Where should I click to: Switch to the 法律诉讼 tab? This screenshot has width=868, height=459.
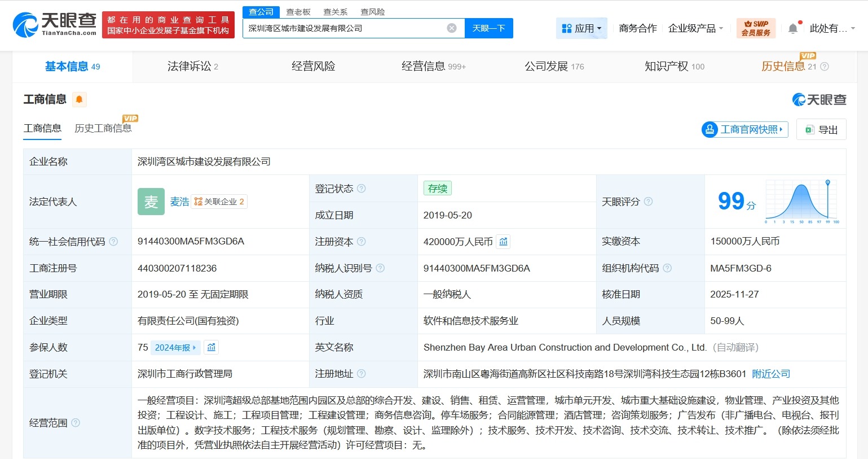coord(188,66)
